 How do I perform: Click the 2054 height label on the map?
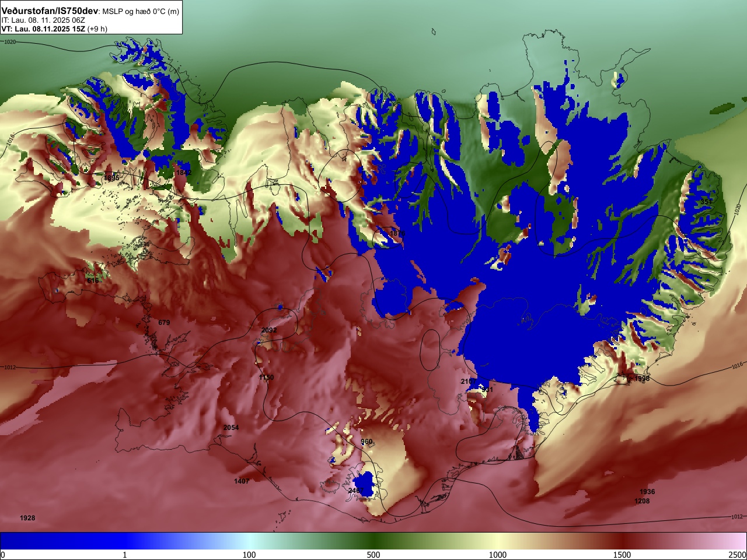coord(231,428)
